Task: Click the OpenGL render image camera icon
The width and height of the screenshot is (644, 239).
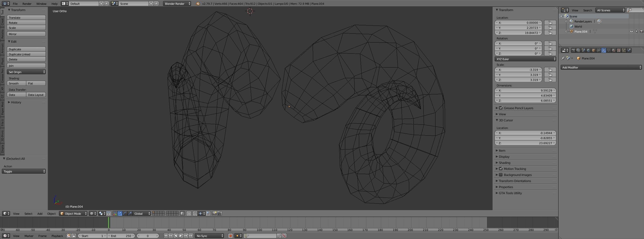Action: pyautogui.click(x=214, y=214)
